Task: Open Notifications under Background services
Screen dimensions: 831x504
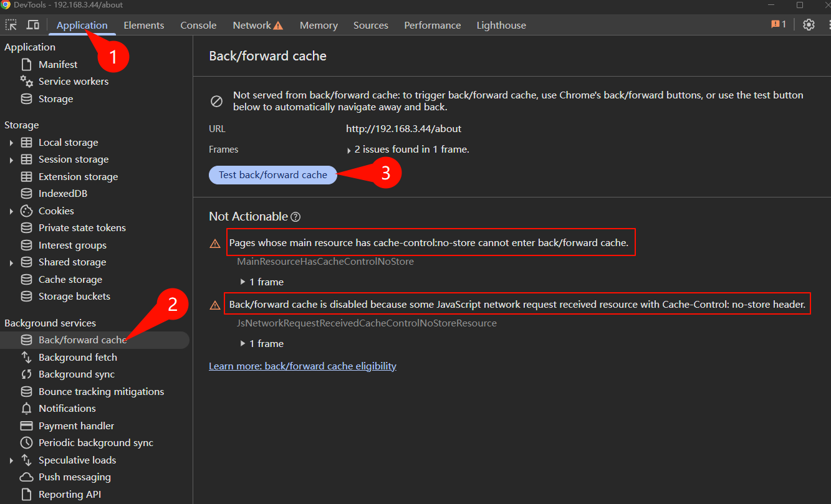Action: pos(65,408)
